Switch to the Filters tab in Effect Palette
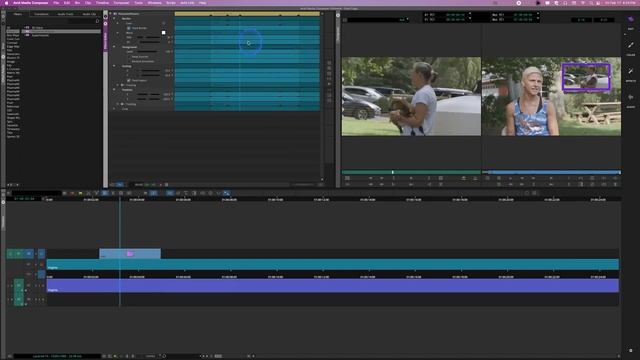Image resolution: width=640 pixels, height=360 pixels. point(18,14)
